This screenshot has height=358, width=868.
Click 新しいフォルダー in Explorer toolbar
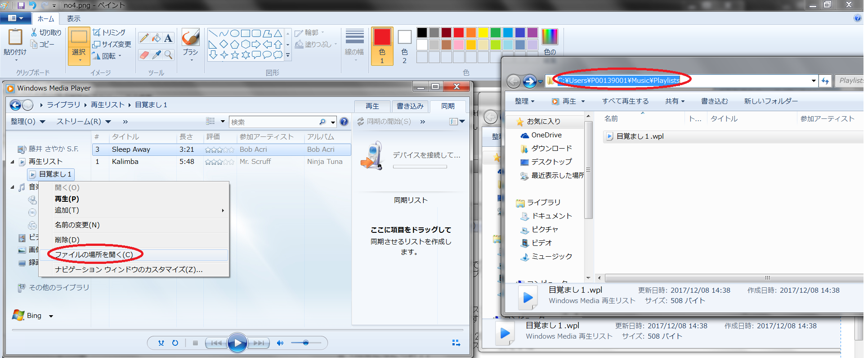[771, 101]
